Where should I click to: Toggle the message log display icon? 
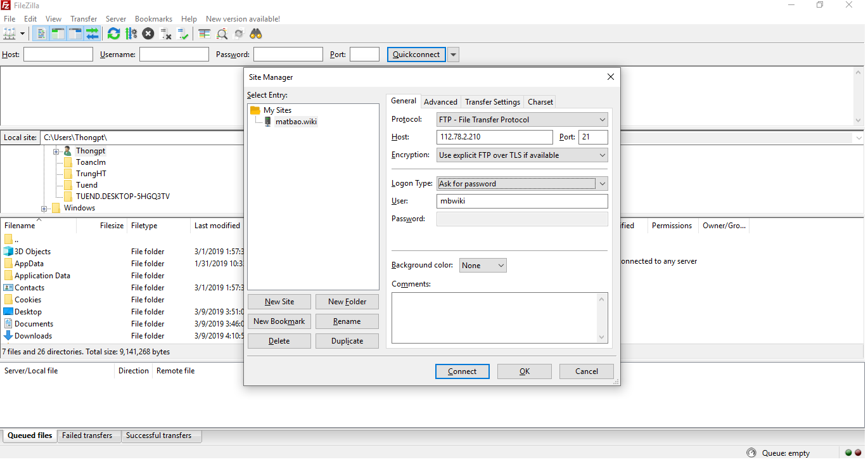pyautogui.click(x=41, y=34)
